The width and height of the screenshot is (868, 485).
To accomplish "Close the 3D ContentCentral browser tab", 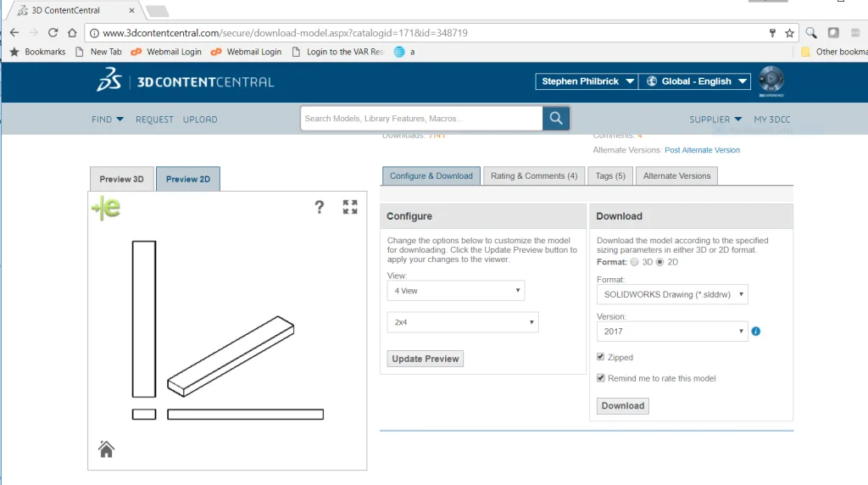I will 131,10.
